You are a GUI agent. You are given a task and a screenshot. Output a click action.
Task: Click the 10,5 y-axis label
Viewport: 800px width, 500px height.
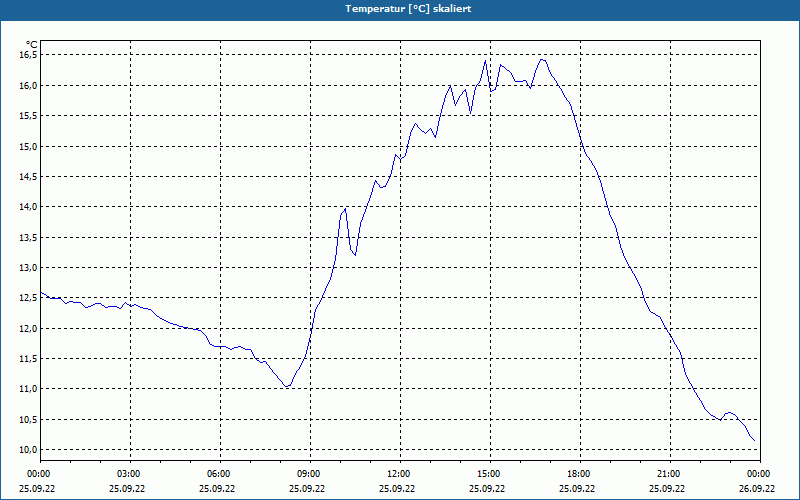point(29,419)
